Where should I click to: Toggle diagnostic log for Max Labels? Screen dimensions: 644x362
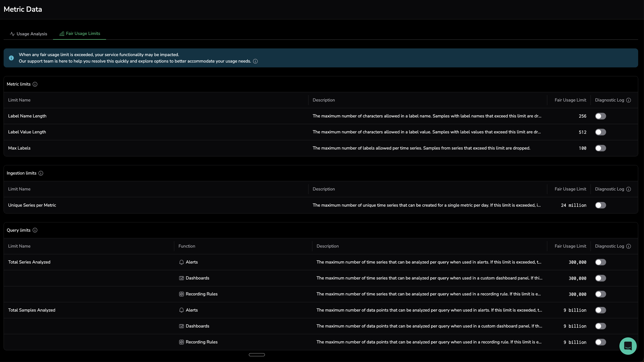click(600, 148)
